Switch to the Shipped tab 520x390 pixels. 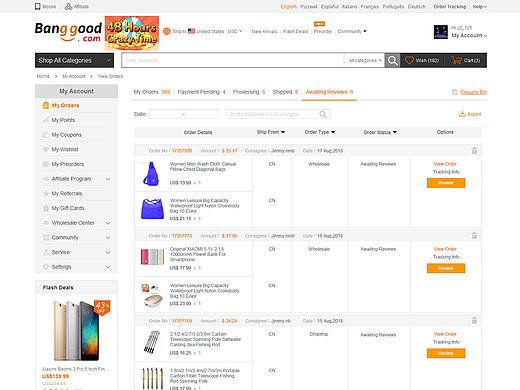pyautogui.click(x=285, y=92)
